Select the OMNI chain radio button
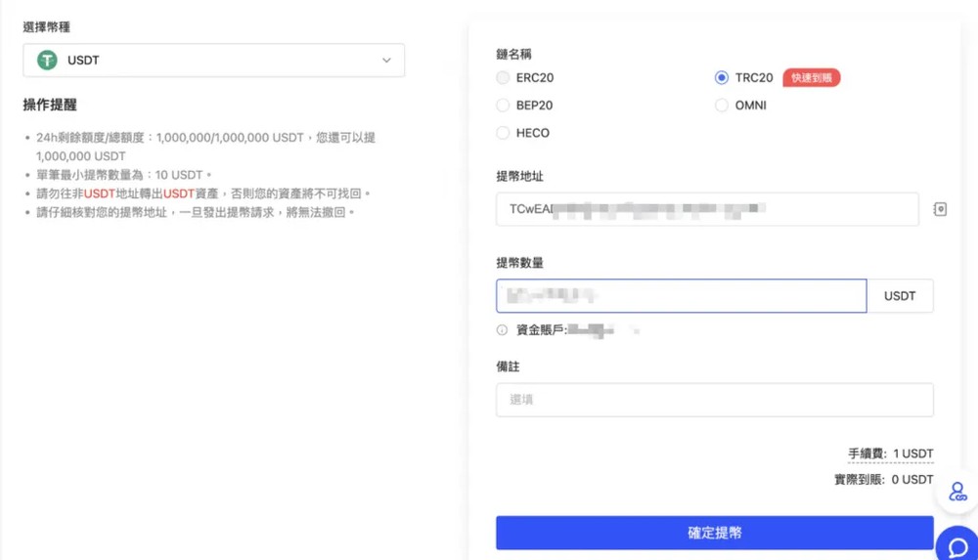Image resolution: width=978 pixels, height=560 pixels. coord(722,106)
